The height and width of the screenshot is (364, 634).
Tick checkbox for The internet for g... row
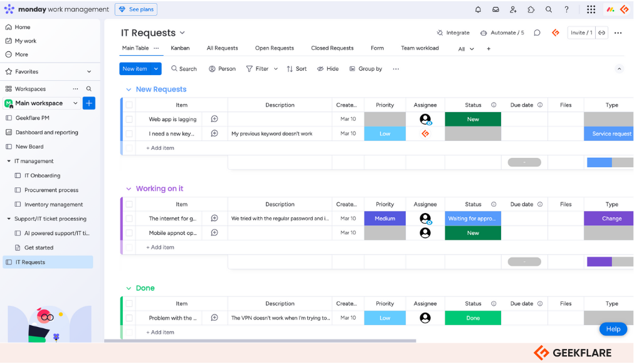(x=129, y=219)
